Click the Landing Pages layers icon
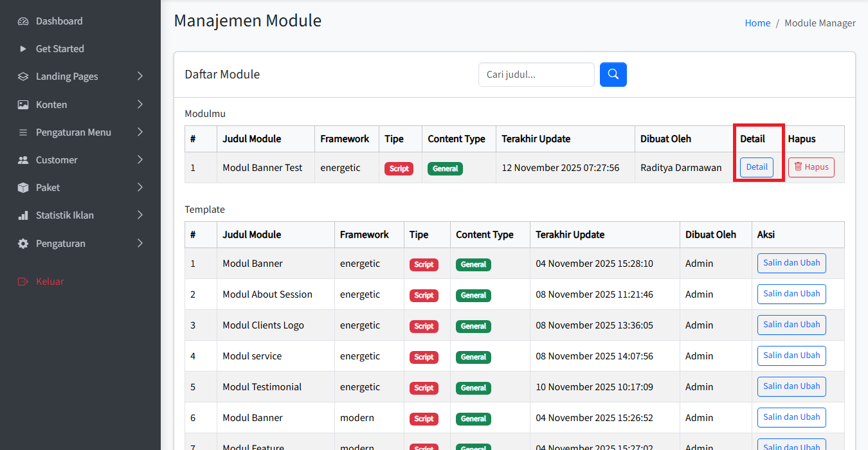 click(23, 76)
